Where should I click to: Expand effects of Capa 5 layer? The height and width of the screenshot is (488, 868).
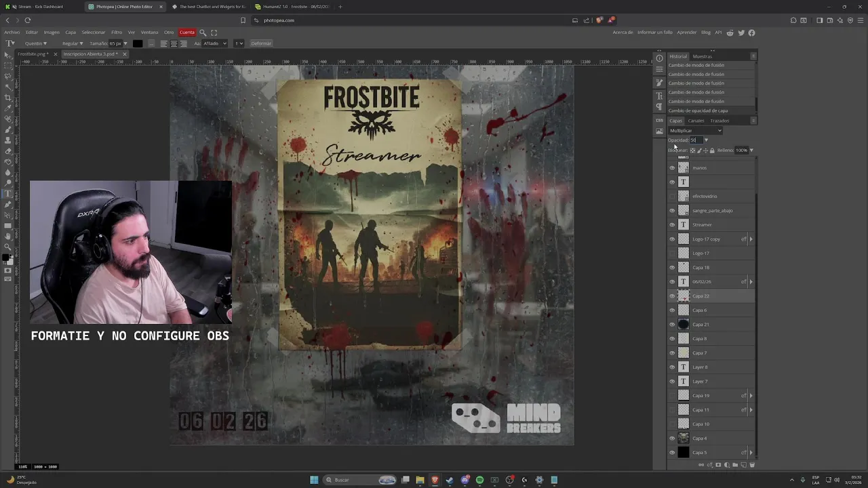[751, 452]
